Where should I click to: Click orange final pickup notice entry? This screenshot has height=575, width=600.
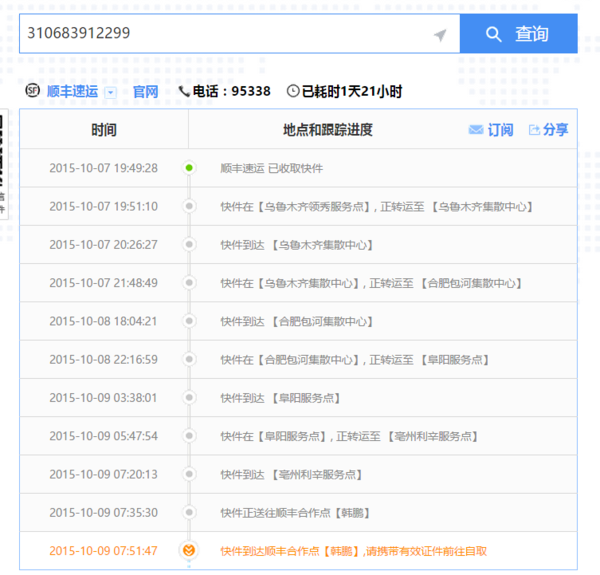click(354, 551)
